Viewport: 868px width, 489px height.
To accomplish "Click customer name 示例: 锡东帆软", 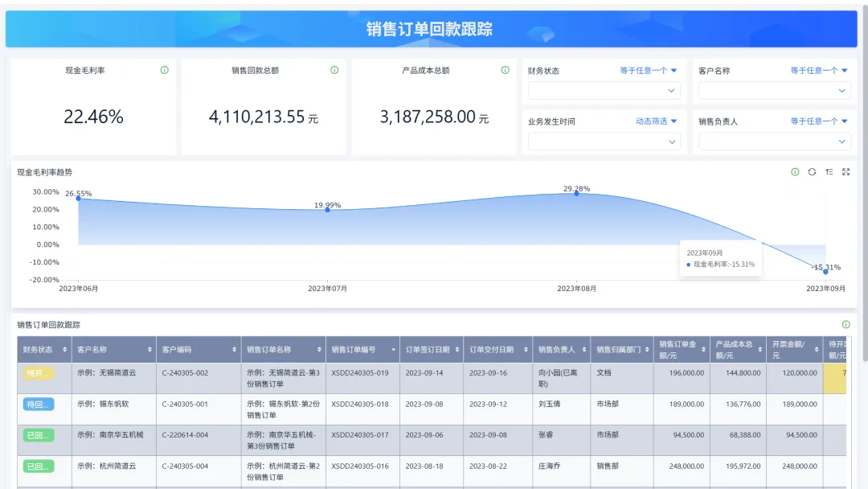I will (103, 405).
